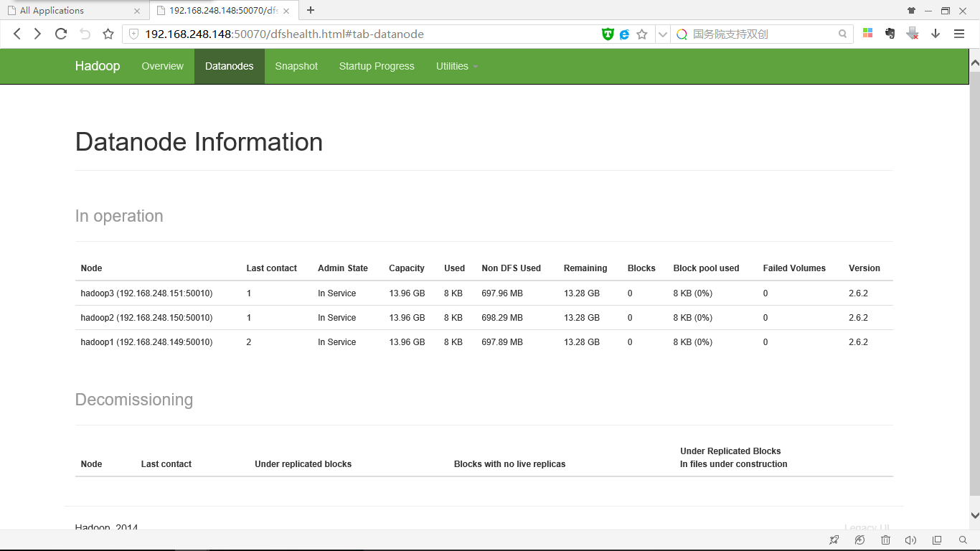This screenshot has width=980, height=551.
Task: Click the In operation section heading
Action: pos(119,216)
